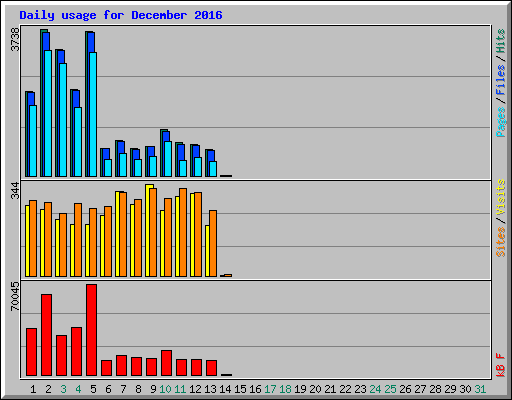512x400 pixels.
Task: Click day 15 on the x-axis
Action: point(240,389)
